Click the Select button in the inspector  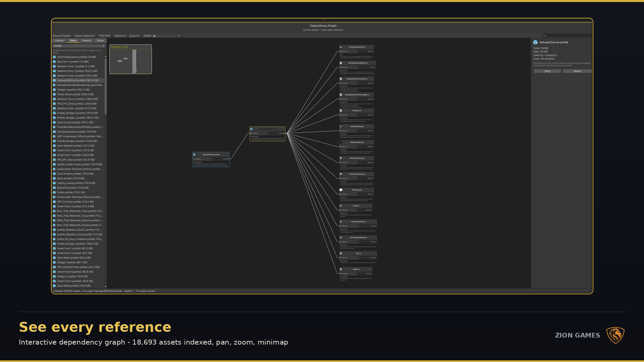pyautogui.click(x=577, y=71)
